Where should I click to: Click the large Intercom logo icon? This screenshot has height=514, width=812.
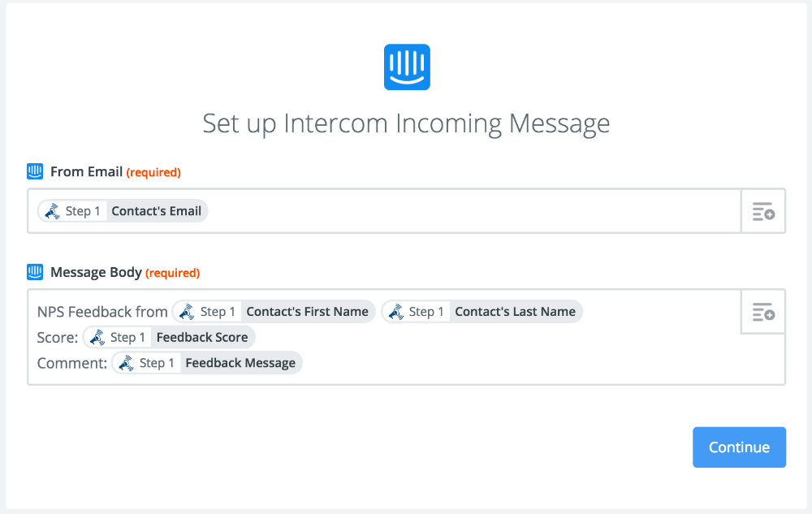pos(406,67)
